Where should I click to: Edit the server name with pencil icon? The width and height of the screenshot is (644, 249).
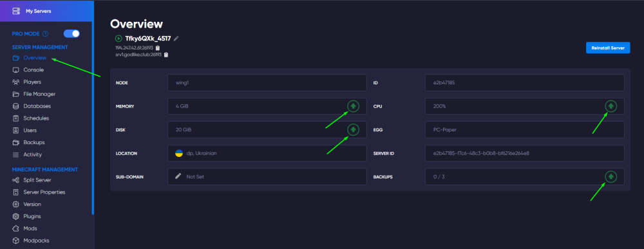(176, 38)
